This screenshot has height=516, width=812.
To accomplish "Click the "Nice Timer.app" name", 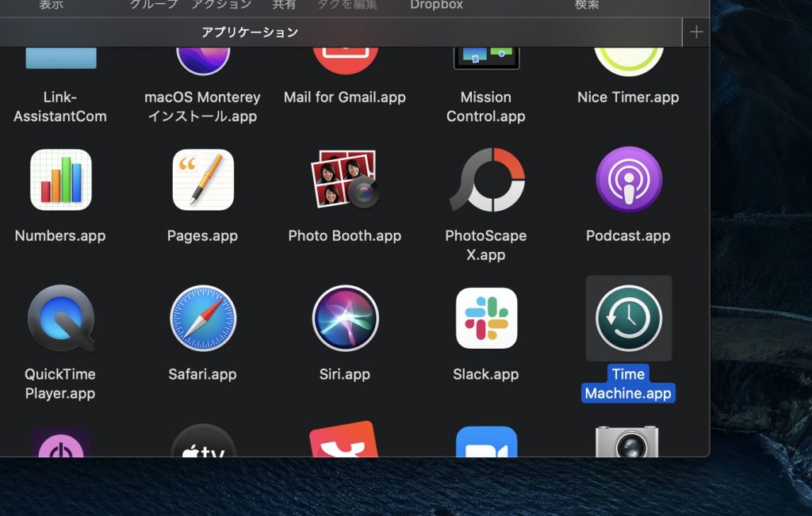I will [628, 97].
